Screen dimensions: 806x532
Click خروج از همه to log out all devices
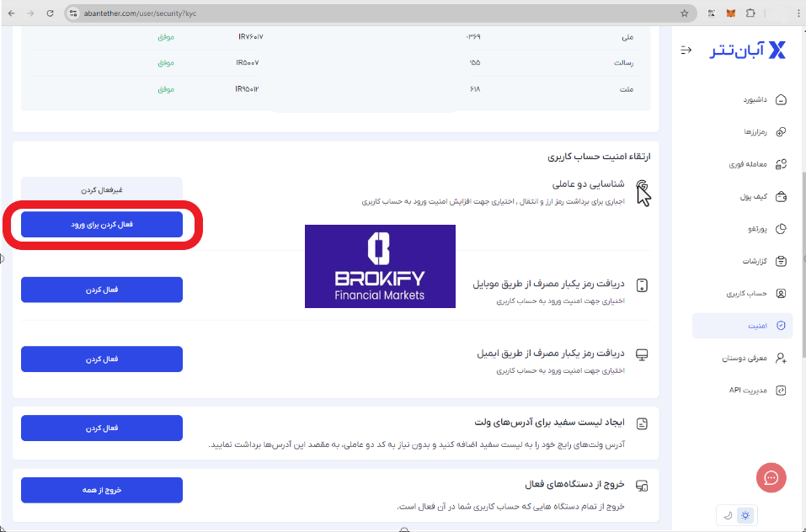point(101,490)
